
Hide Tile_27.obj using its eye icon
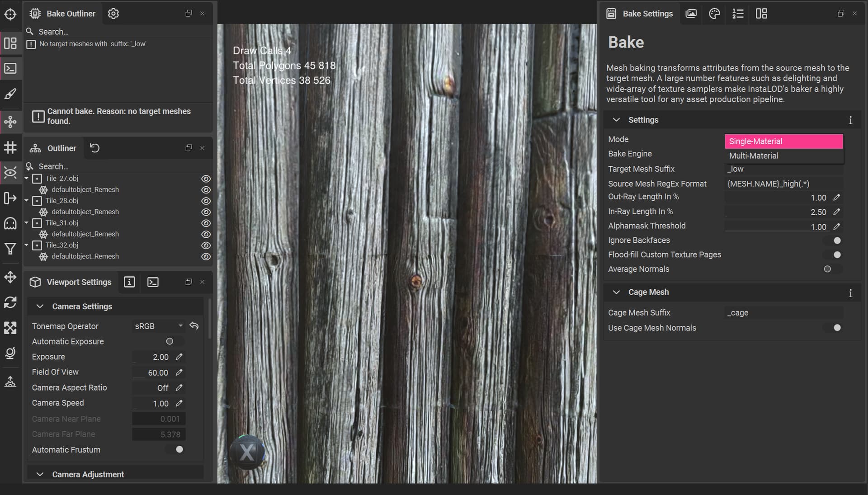[206, 179]
